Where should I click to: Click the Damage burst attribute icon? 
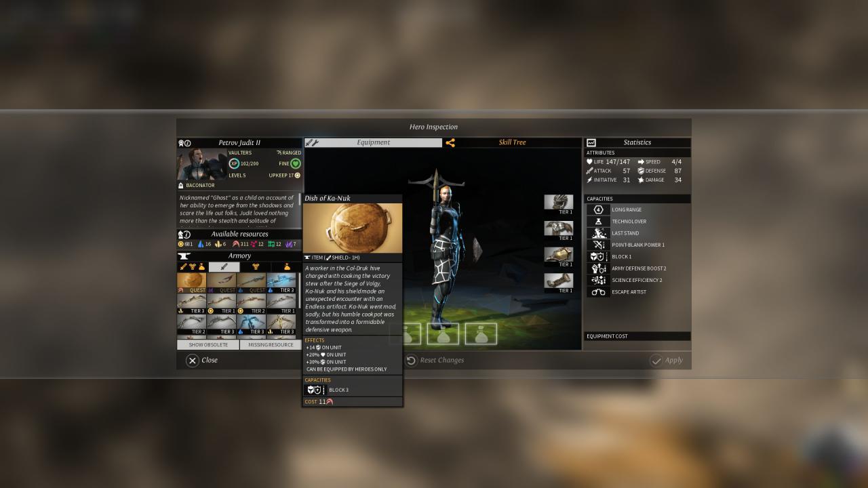(641, 180)
